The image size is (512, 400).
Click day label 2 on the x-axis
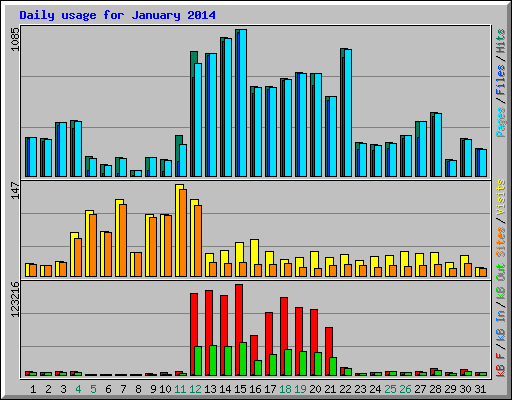[48, 389]
